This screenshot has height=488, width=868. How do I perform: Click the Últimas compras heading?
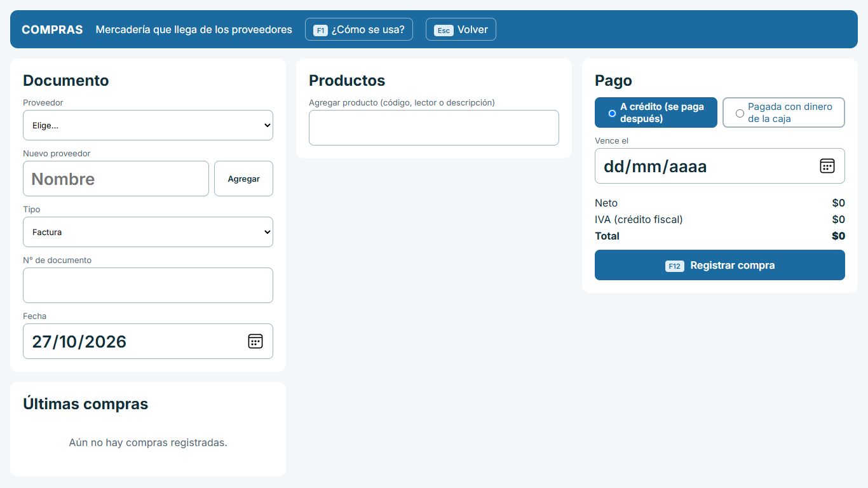pos(85,404)
